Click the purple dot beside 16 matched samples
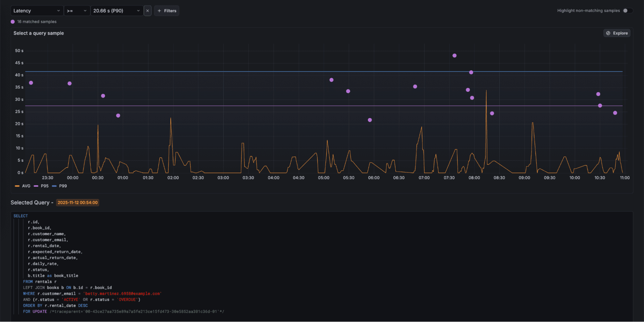The height and width of the screenshot is (322, 644). [13, 22]
